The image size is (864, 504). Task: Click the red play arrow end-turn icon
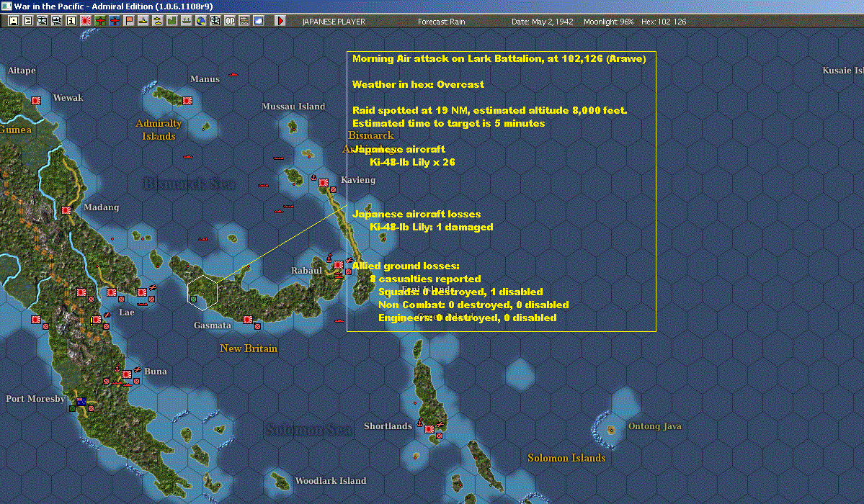point(280,21)
